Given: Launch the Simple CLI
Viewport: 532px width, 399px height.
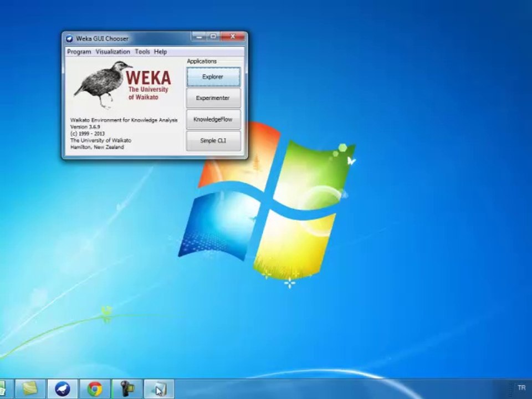Looking at the screenshot, I should 213,140.
